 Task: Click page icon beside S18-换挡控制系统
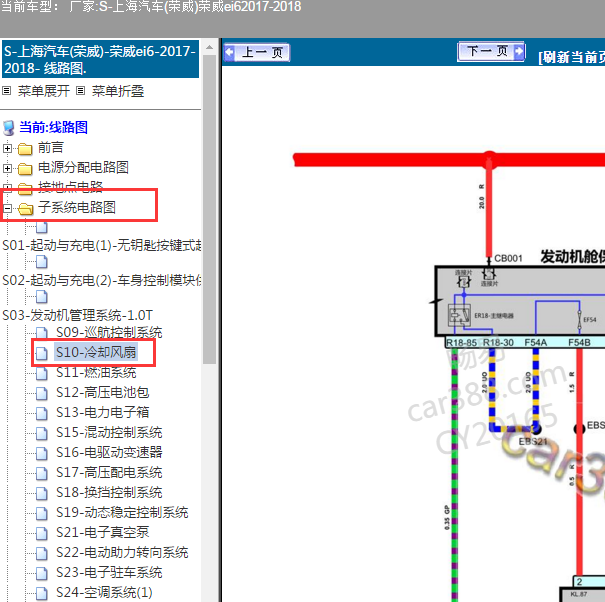pyautogui.click(x=42, y=493)
